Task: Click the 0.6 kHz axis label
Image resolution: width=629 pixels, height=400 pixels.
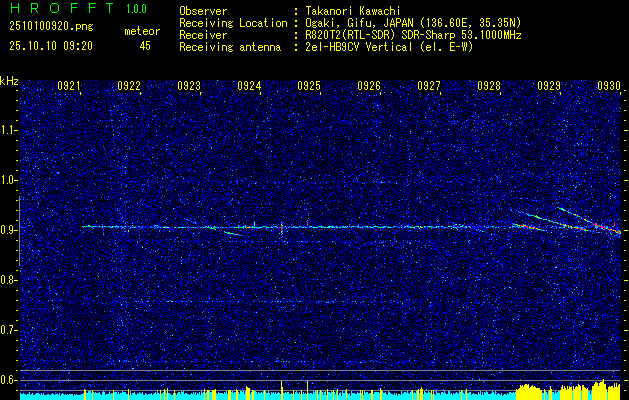Action: pyautogui.click(x=9, y=380)
